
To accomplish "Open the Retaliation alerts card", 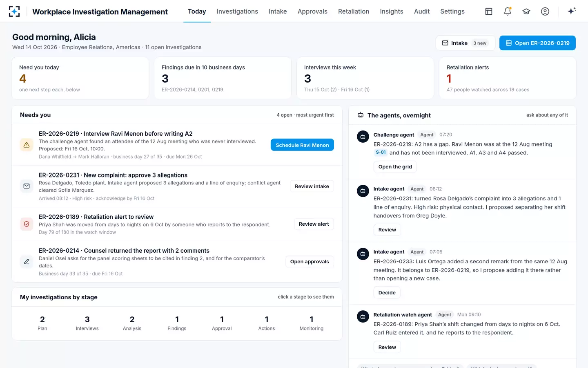I will click(x=508, y=78).
